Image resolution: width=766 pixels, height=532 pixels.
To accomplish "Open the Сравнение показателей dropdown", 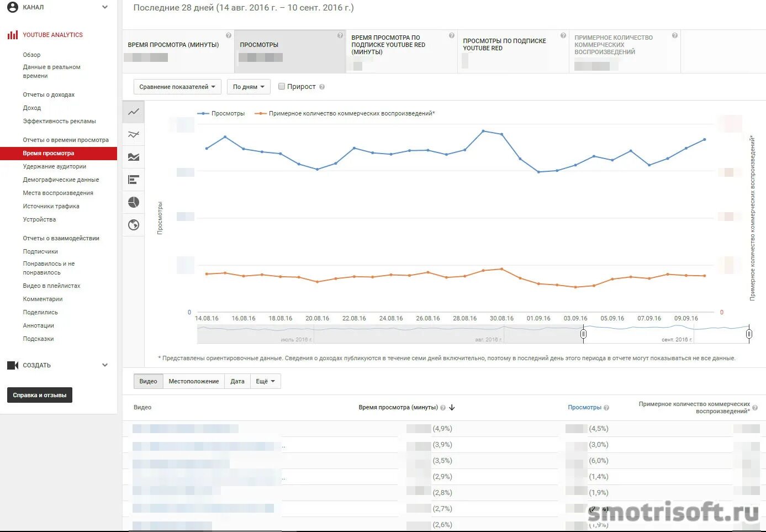I will click(177, 87).
